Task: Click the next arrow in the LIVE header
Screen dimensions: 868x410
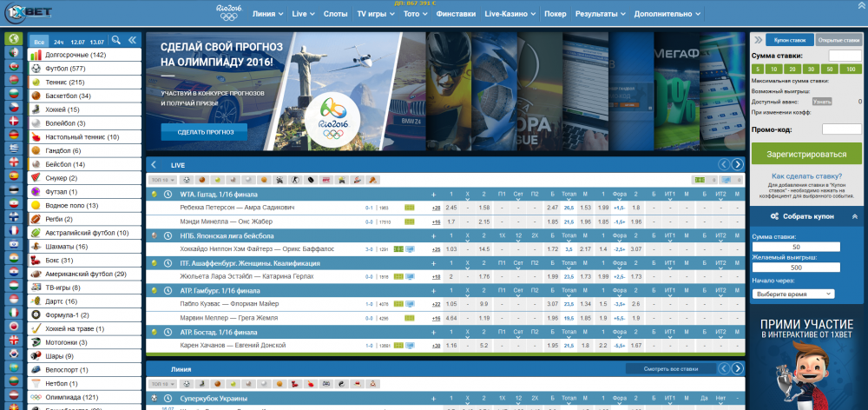Action: click(x=737, y=164)
